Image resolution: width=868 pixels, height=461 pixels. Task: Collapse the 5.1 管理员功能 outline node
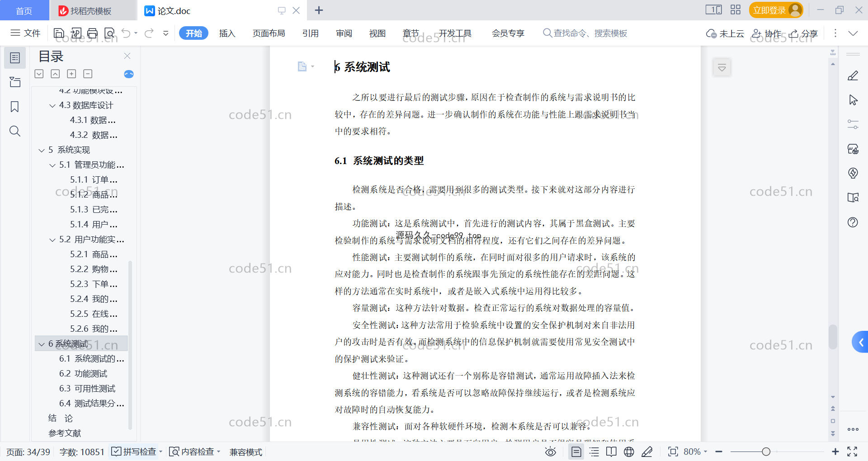point(52,165)
